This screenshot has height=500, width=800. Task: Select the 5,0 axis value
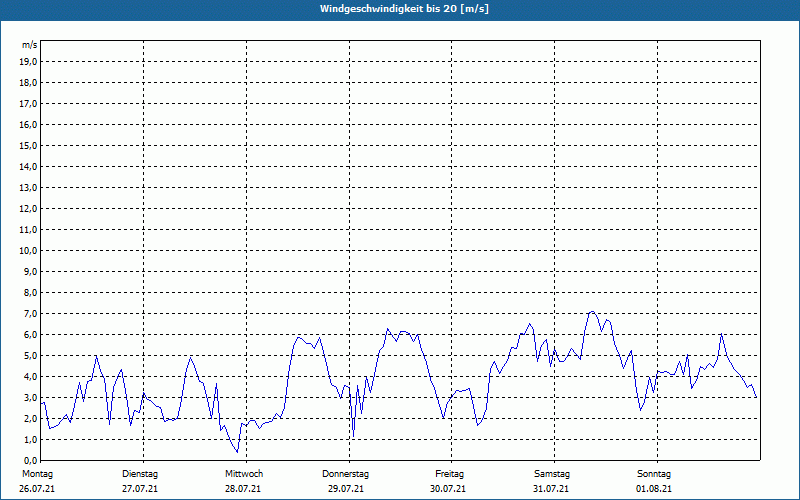tap(30, 356)
